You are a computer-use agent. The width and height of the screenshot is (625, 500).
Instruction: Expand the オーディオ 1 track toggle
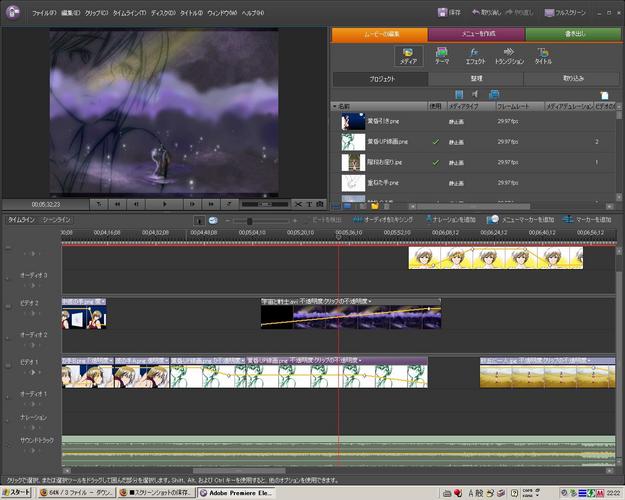tap(7, 397)
